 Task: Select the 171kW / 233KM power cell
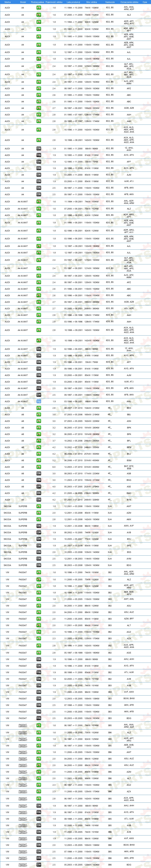coord(92,474)
